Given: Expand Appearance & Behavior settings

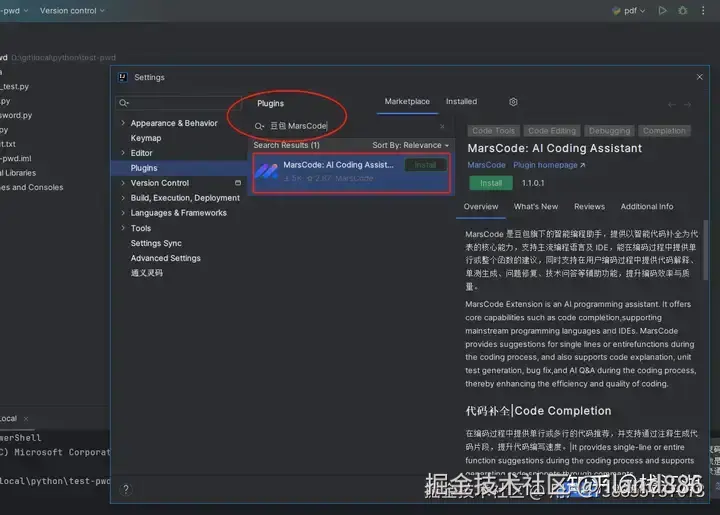Looking at the screenshot, I should [123, 123].
